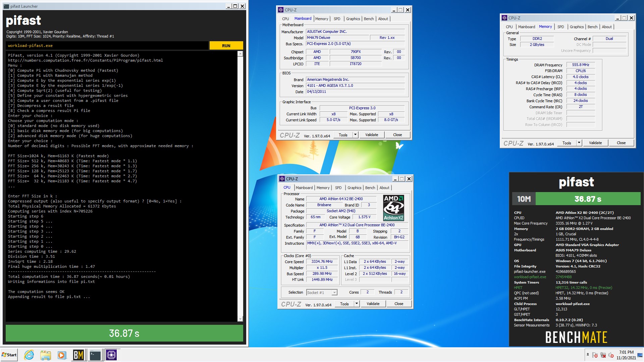Open the Socket #1 selection dropdown

[322, 293]
